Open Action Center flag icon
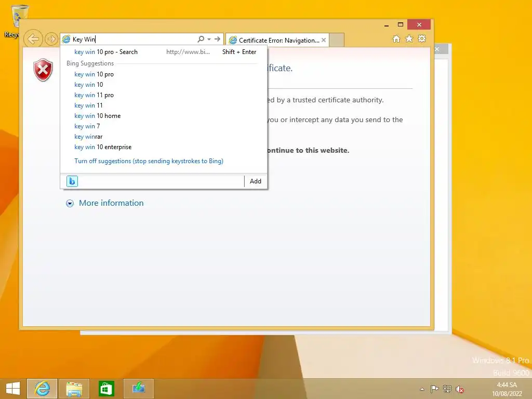 [x=434, y=389]
